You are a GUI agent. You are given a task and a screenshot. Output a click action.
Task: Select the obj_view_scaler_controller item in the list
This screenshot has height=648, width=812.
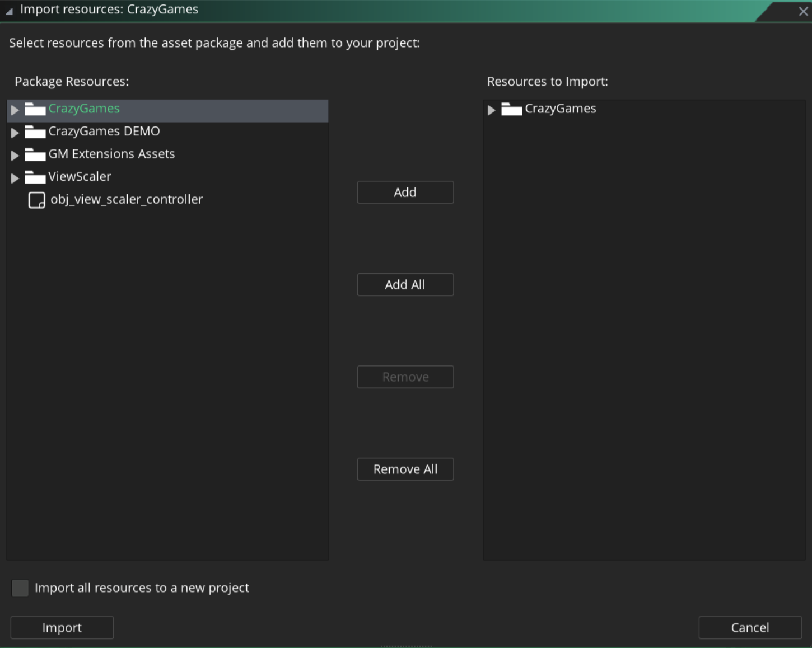pos(126,199)
